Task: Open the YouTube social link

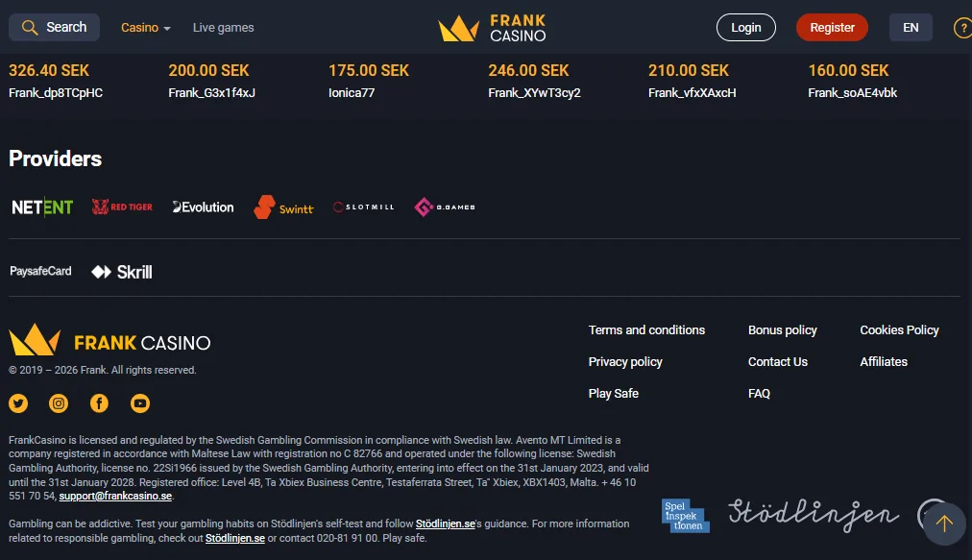Action: (140, 403)
